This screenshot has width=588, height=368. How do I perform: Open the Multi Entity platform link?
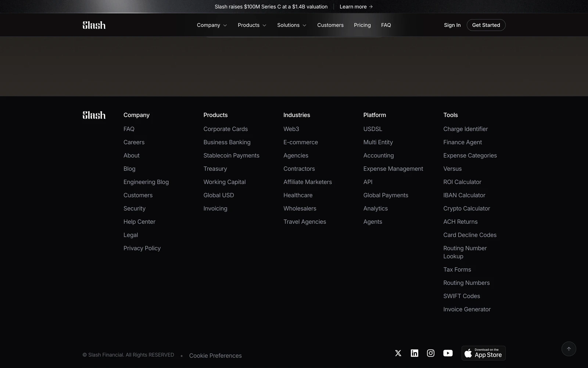pos(378,142)
